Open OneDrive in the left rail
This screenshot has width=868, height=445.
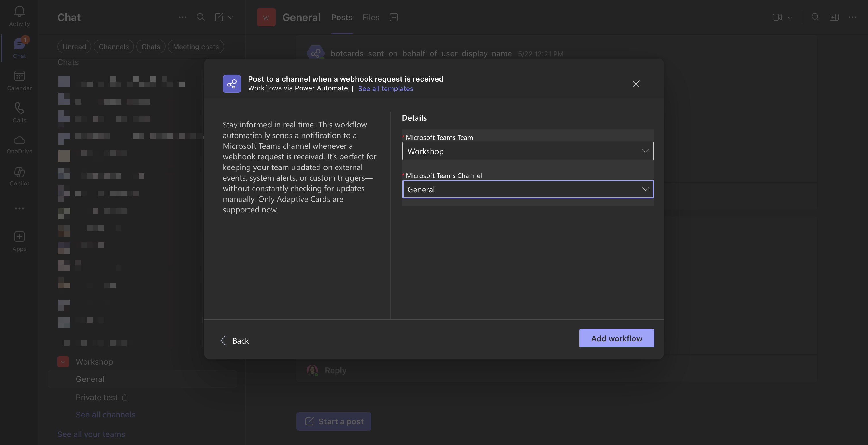19,145
